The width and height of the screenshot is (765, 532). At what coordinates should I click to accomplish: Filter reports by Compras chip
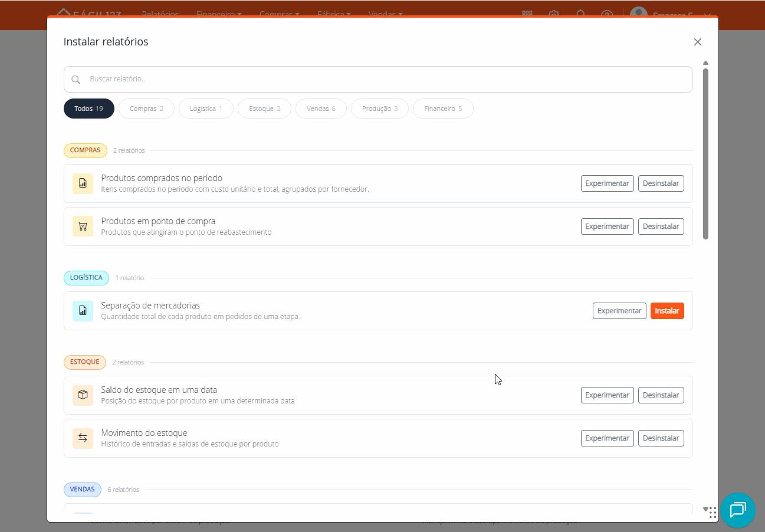(x=147, y=109)
